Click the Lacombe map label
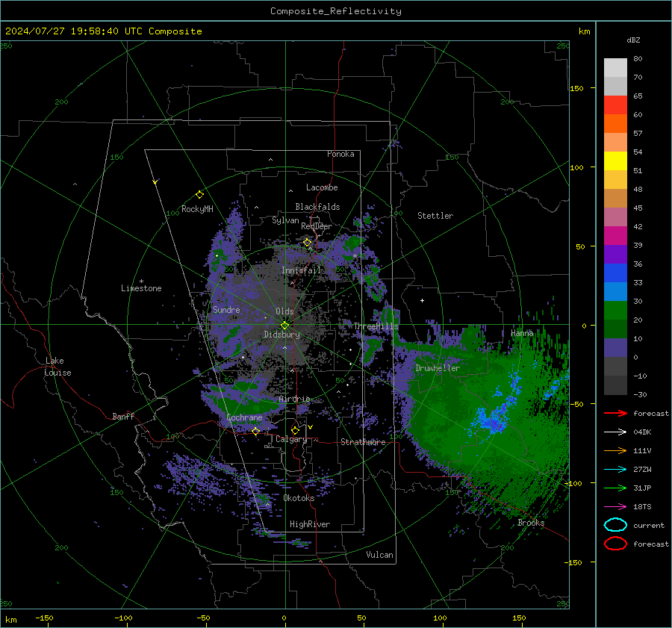672x628 pixels. (x=322, y=187)
